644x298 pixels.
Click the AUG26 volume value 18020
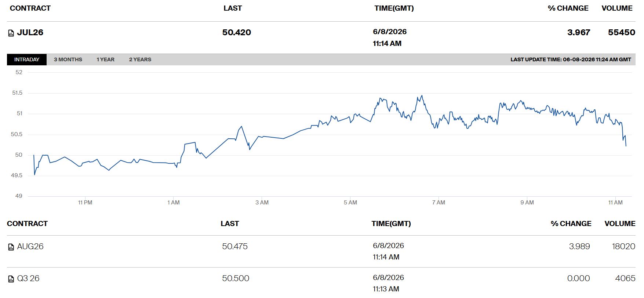[623, 246]
